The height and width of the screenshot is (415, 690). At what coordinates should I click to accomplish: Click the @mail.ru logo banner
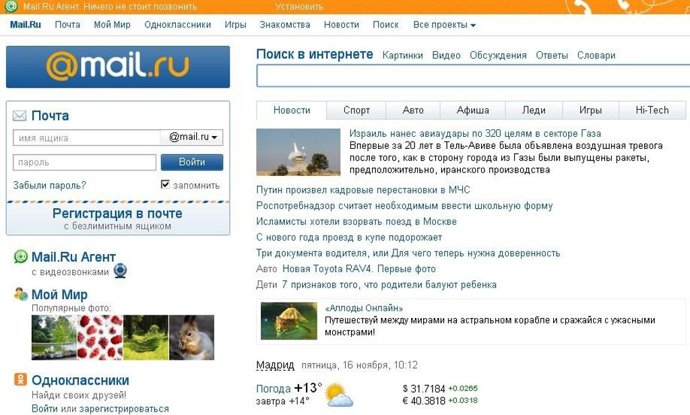tap(118, 67)
